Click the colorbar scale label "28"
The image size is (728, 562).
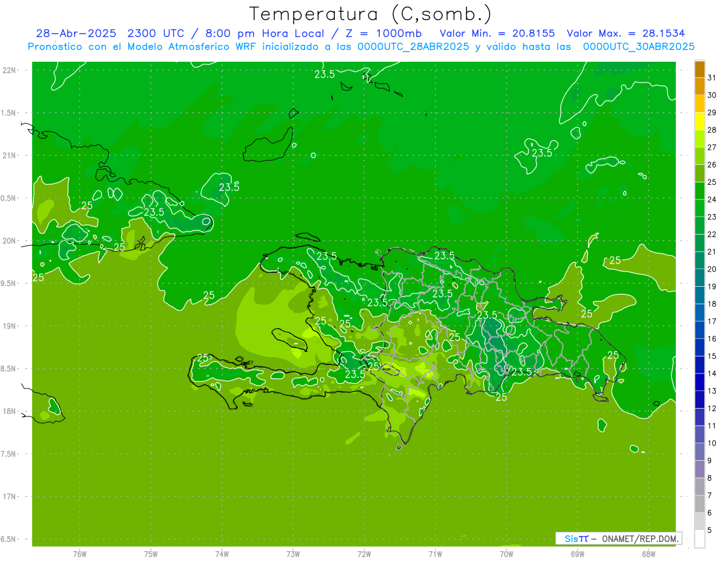tap(712, 130)
